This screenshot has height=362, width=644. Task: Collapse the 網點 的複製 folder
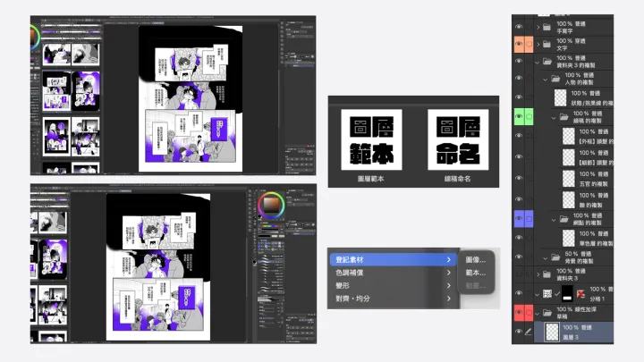click(554, 220)
